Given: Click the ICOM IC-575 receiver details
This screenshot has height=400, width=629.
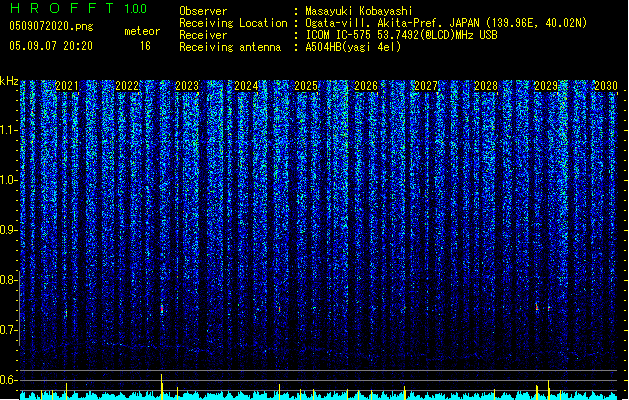Looking at the screenshot, I should point(402,35).
